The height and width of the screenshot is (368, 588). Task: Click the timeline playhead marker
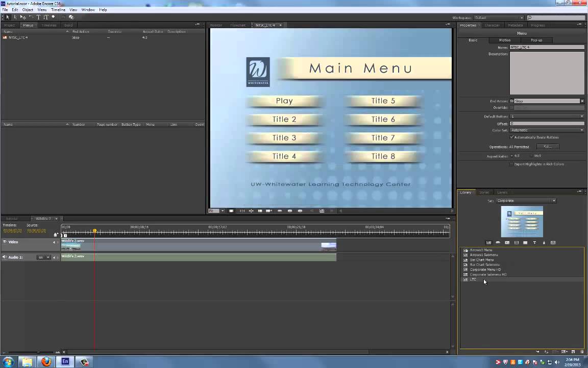click(95, 231)
